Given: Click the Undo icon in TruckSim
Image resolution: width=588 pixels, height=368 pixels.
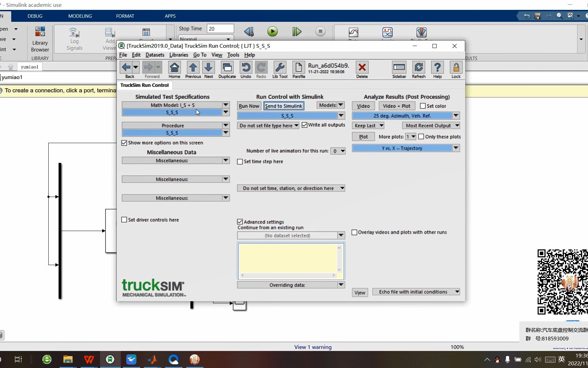Looking at the screenshot, I should [246, 67].
